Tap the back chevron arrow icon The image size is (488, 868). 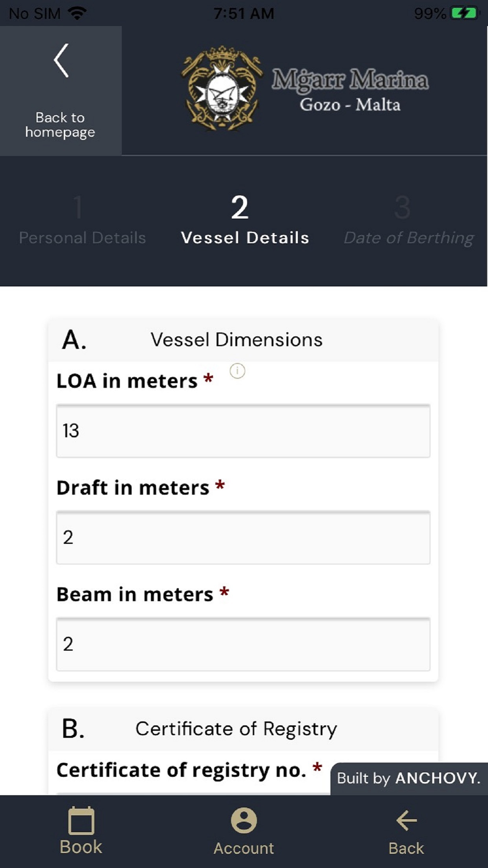61,61
